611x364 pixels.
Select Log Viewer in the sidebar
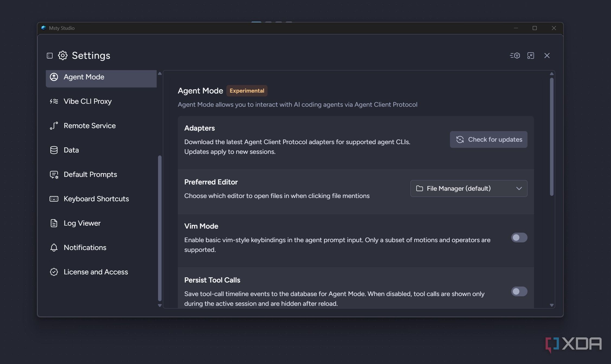pos(101,223)
